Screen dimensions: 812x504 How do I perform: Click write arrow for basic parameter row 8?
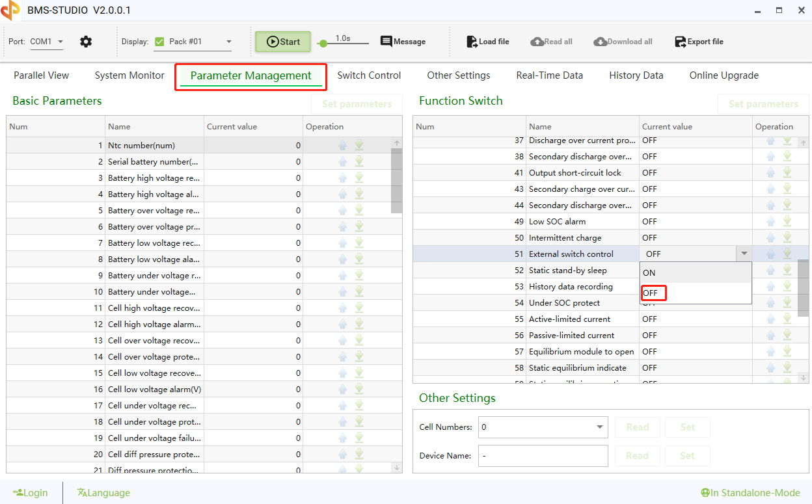pos(359,259)
